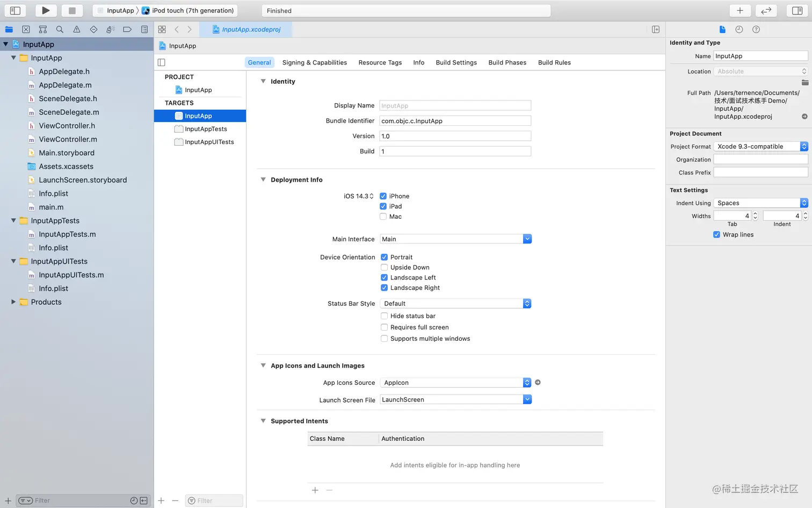Enable the Mac deployment checkbox
The width and height of the screenshot is (812, 508).
383,217
